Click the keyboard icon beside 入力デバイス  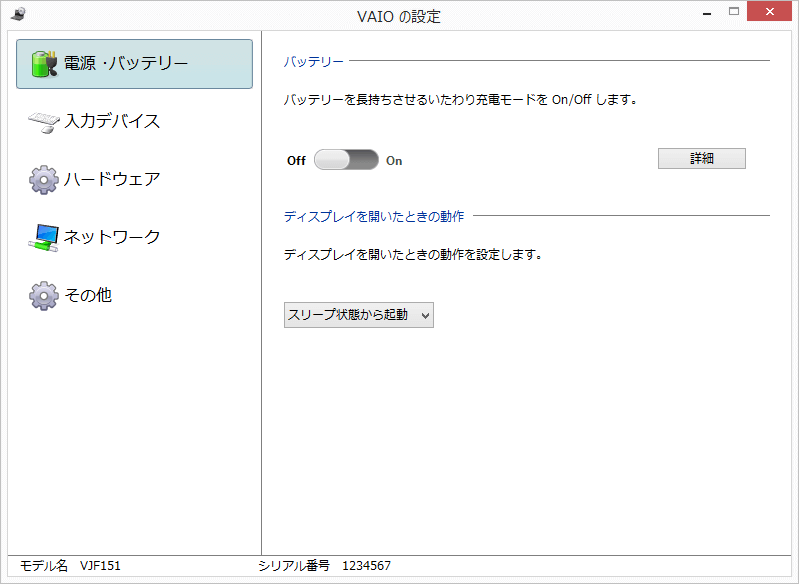(x=44, y=122)
